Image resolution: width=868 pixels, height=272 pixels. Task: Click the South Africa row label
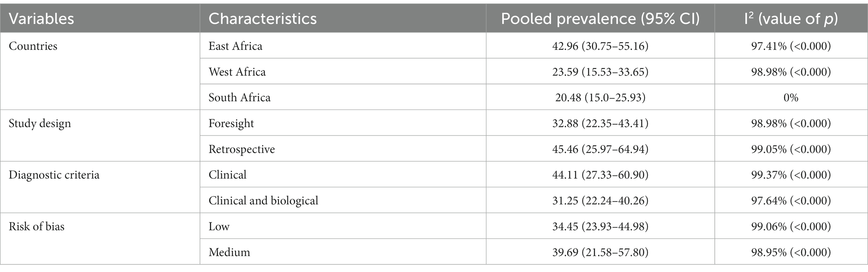pyautogui.click(x=239, y=97)
